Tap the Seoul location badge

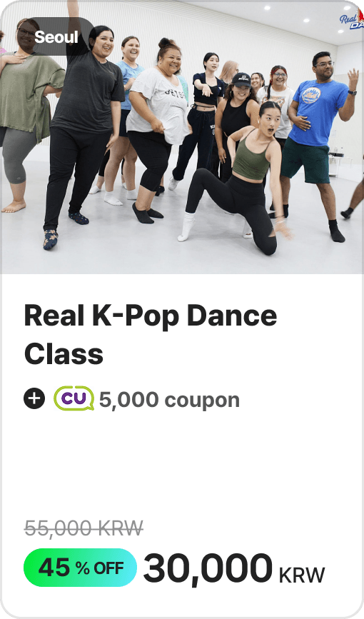point(56,36)
